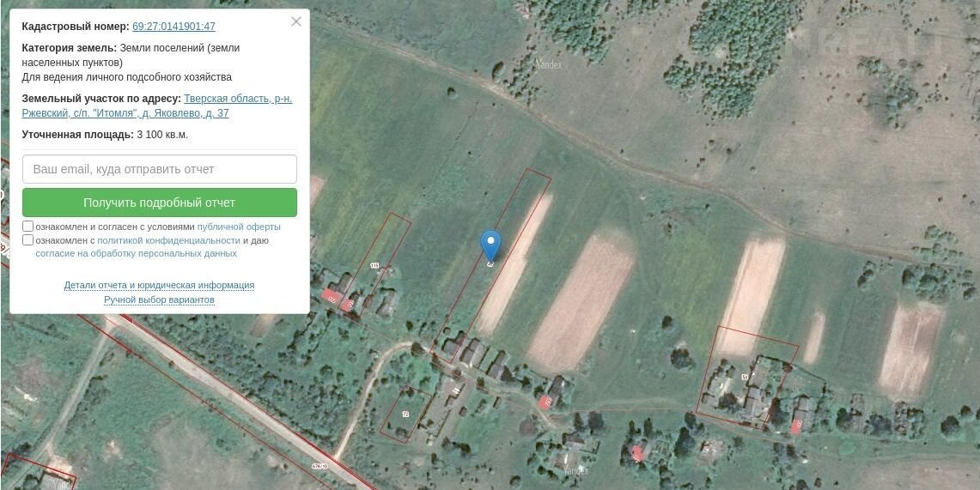980x490 pixels.
Task: Click the Yandex watermark at bottom of map
Action: [x=575, y=470]
